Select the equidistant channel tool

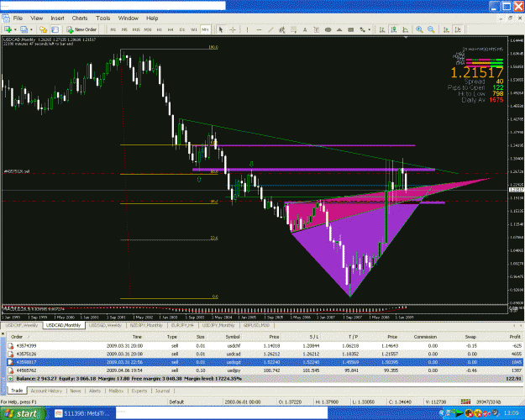pyautogui.click(x=282, y=29)
